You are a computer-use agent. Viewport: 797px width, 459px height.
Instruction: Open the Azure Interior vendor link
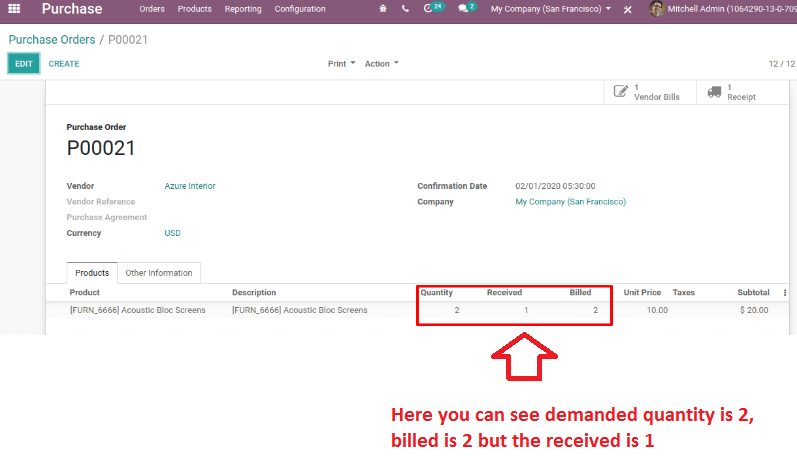tap(190, 186)
